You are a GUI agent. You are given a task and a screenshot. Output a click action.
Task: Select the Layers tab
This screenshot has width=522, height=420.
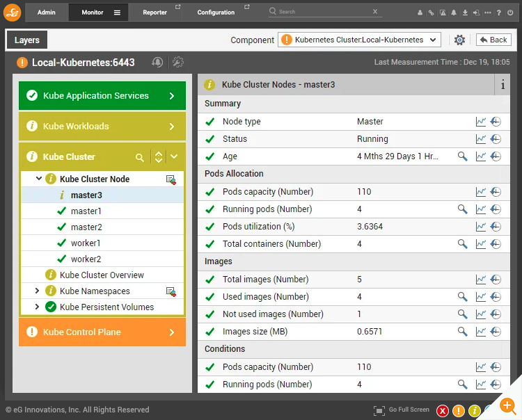click(27, 40)
